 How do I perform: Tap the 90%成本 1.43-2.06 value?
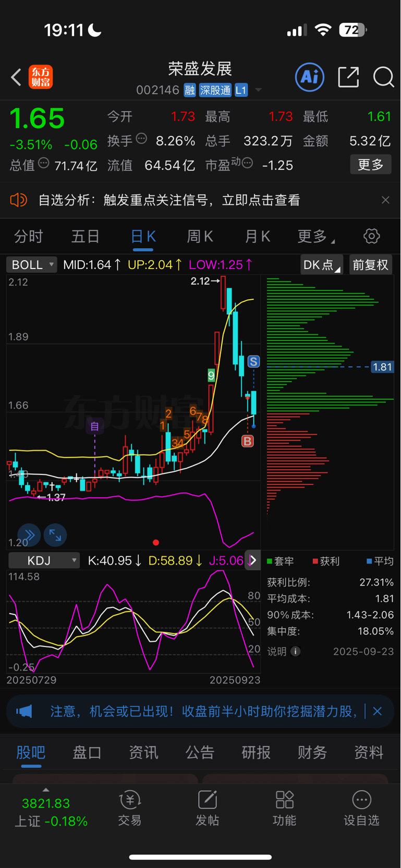pos(370,615)
